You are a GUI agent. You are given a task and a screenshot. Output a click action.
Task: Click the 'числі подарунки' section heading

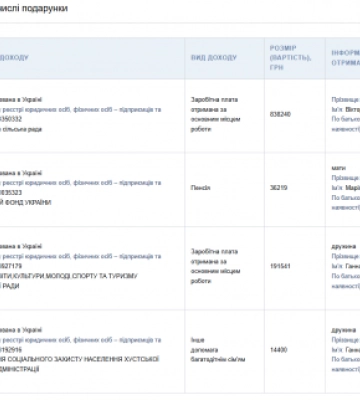click(33, 8)
